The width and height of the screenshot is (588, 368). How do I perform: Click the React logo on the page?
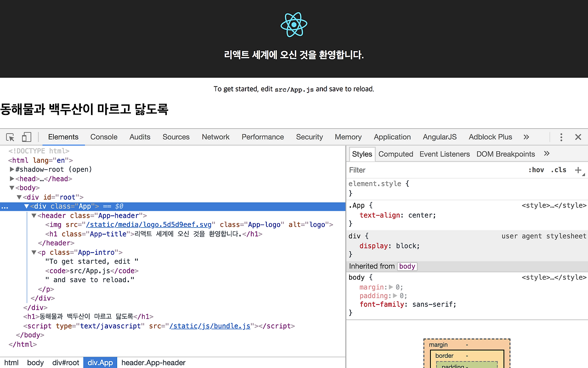point(294,25)
